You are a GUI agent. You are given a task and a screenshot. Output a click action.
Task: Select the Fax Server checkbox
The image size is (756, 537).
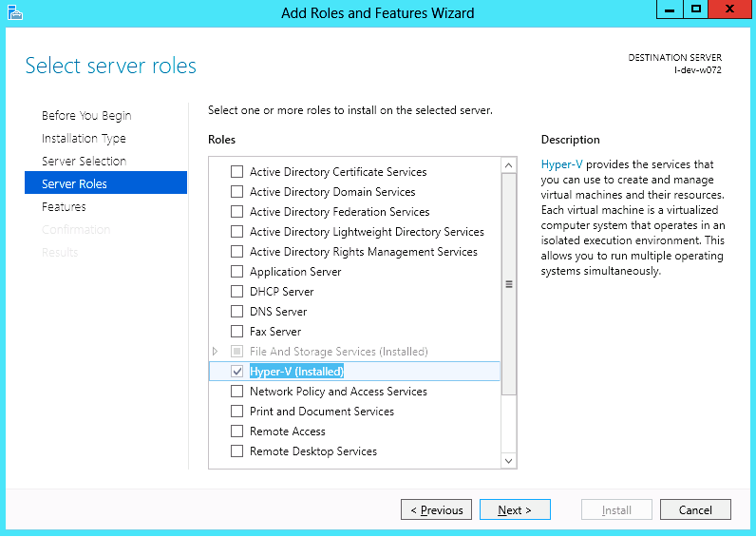(237, 332)
